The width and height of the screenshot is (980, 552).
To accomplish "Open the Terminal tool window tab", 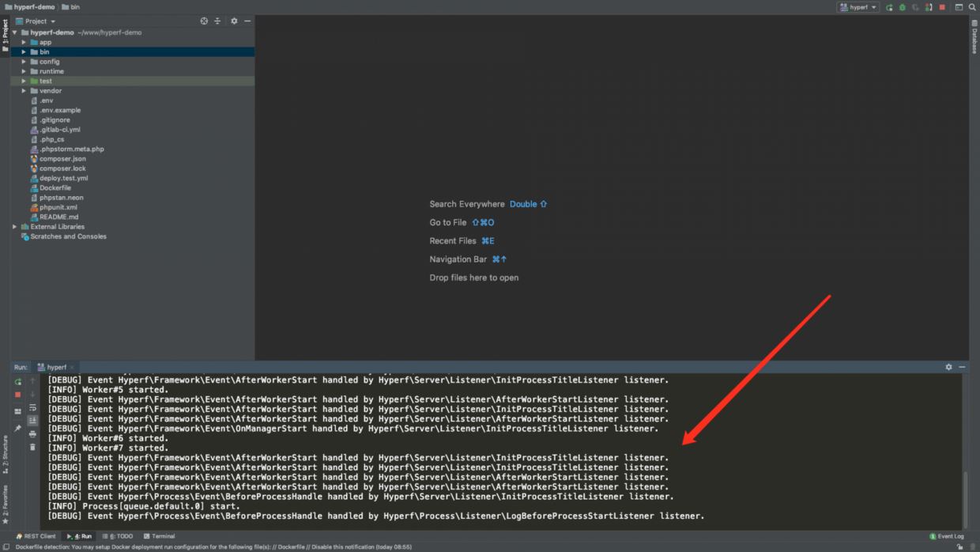I will tap(159, 536).
